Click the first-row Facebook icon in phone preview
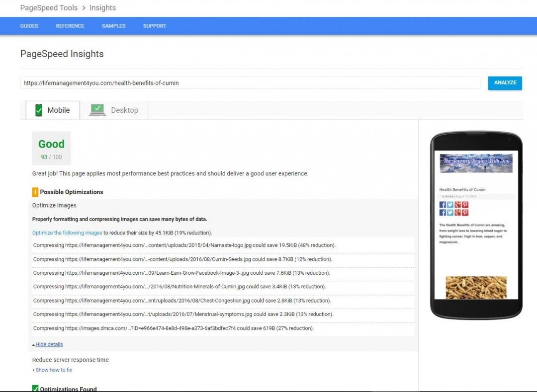Screen dimensions: 537x392 (443, 205)
